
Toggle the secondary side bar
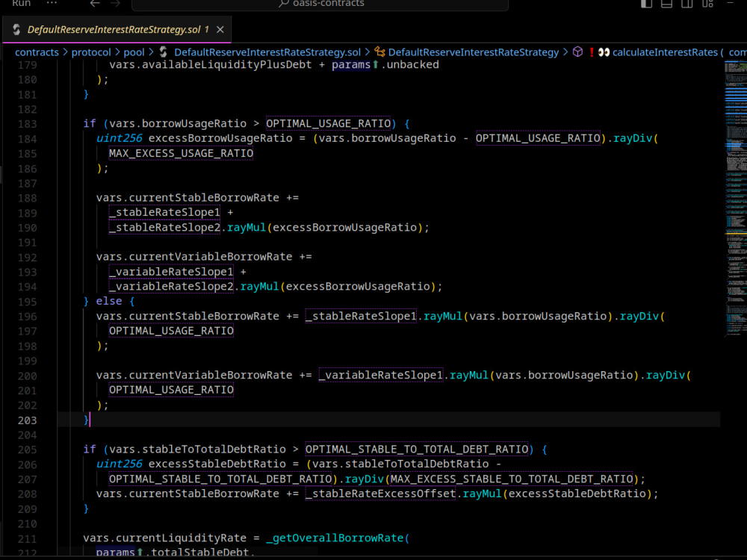click(685, 4)
